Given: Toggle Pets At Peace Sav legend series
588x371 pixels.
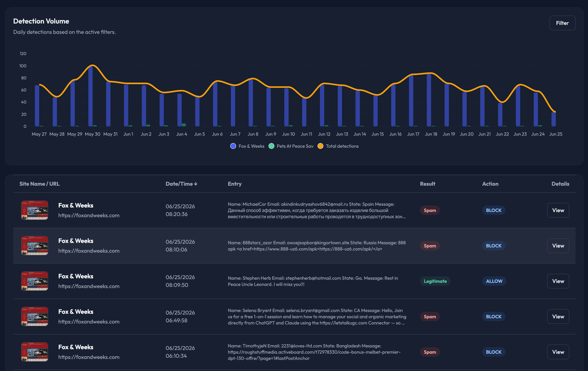Looking at the screenshot, I should [291, 146].
